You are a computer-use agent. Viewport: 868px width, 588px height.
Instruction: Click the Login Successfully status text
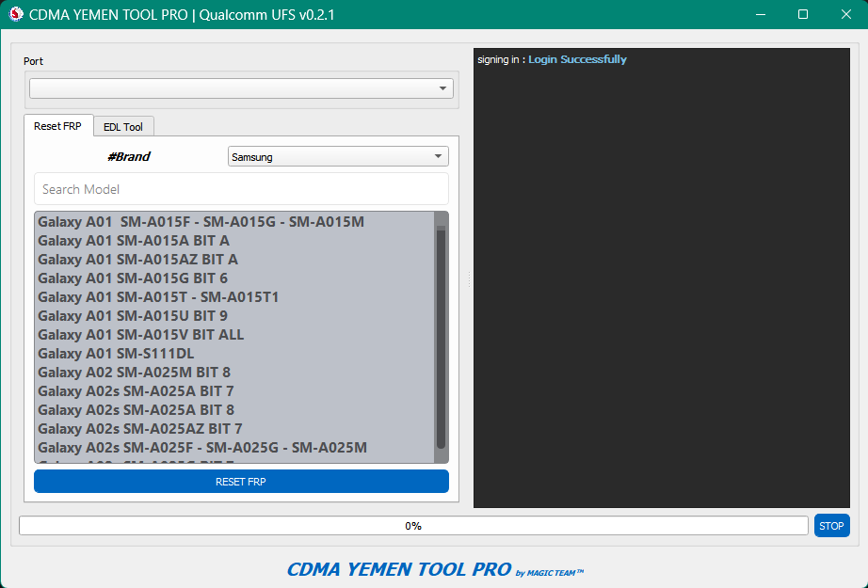pos(576,58)
